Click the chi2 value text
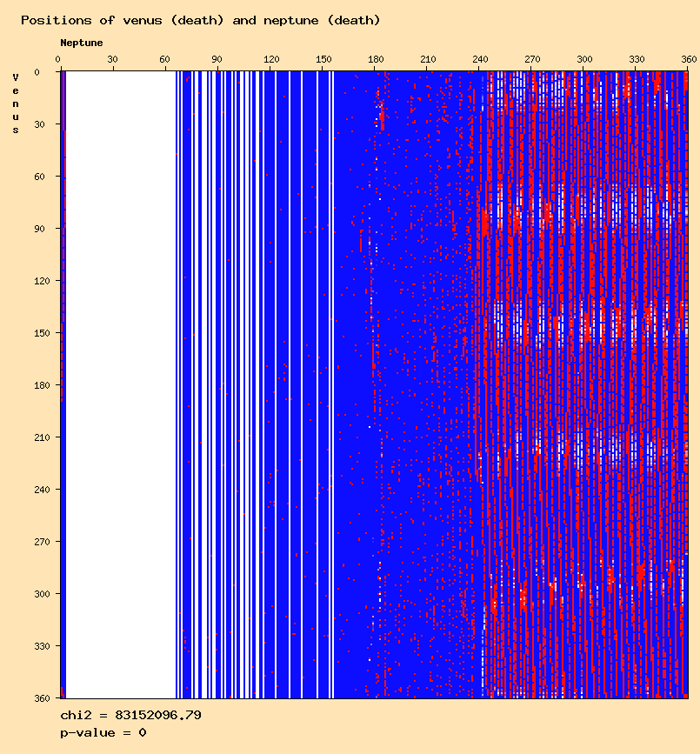 (130, 716)
